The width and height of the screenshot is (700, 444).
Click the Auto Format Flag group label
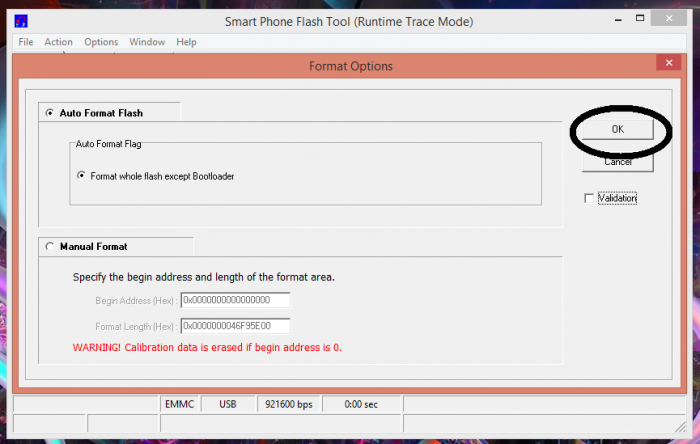pyautogui.click(x=108, y=144)
